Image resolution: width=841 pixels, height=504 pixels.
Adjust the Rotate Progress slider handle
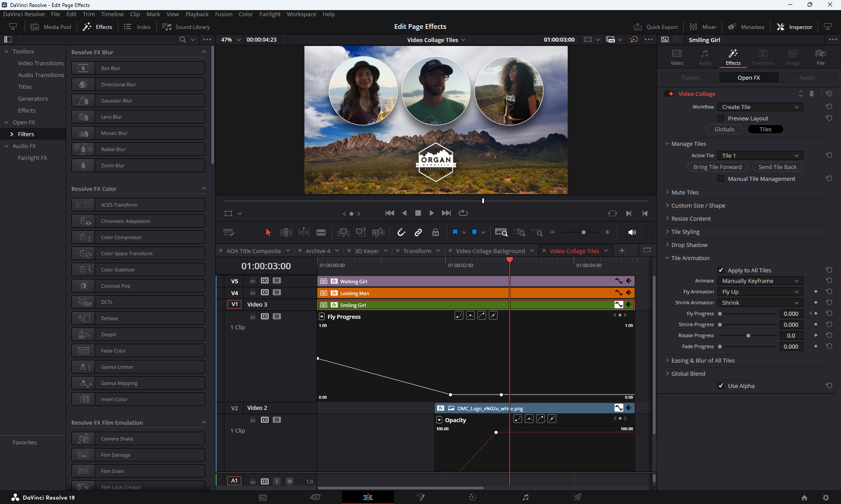[748, 336]
